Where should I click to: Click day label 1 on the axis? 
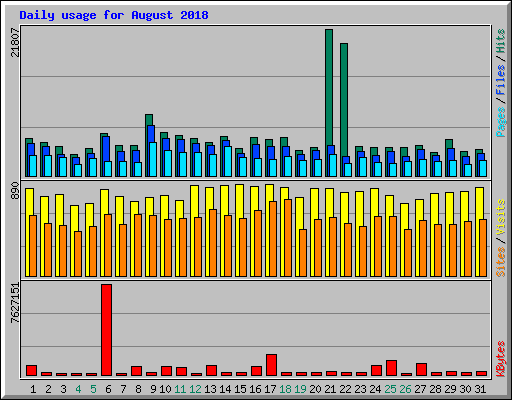click(33, 389)
